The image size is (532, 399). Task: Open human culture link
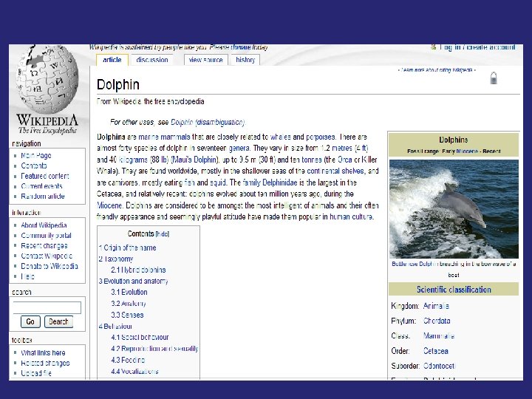(x=351, y=216)
